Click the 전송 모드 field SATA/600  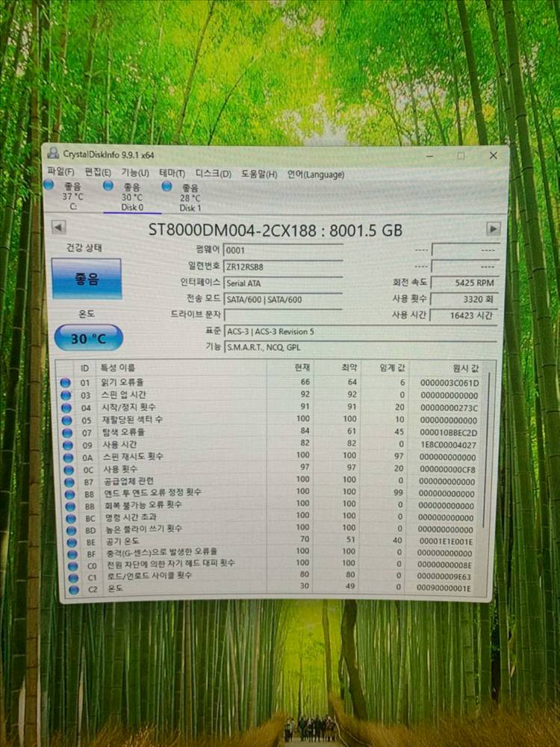coord(283,300)
